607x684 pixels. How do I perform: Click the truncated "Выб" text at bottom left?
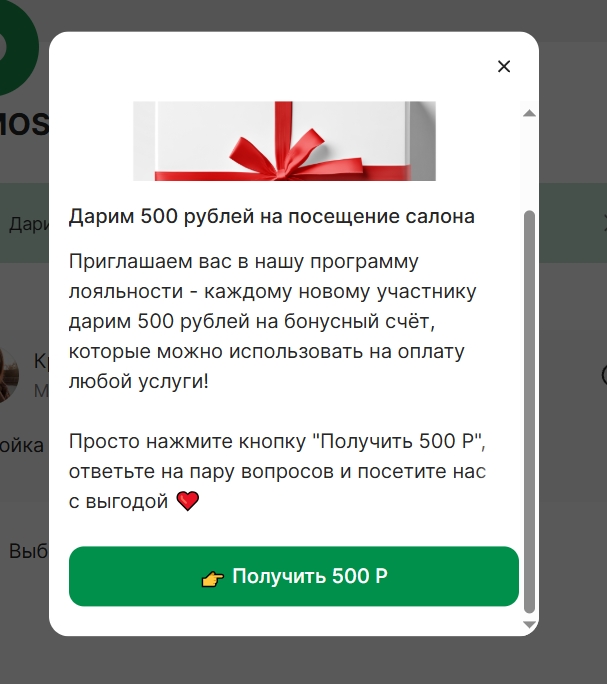tap(29, 551)
